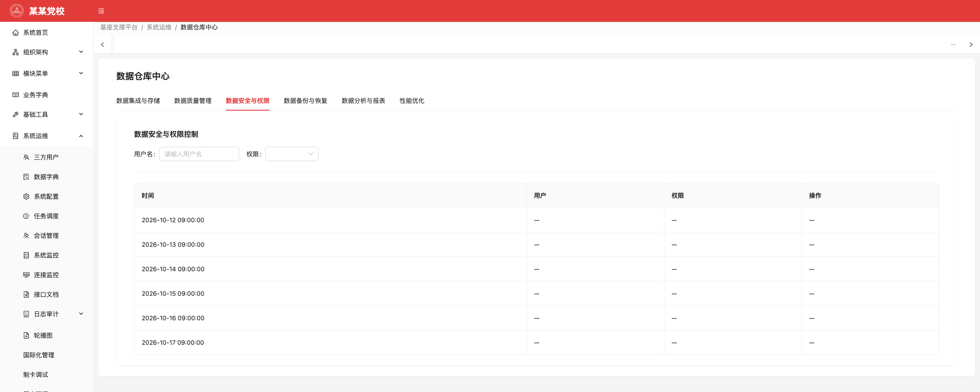980x392 pixels.
Task: Select row 2026-10-12 09:00:00
Action: coord(537,220)
